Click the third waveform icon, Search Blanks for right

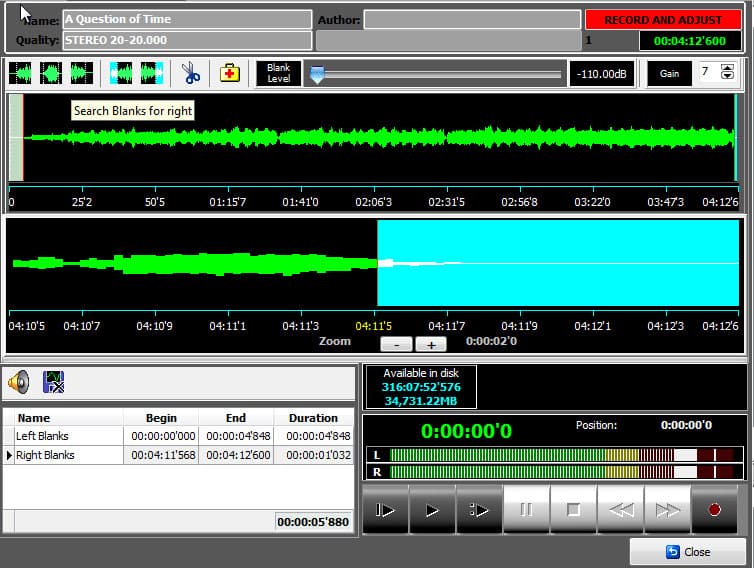(x=82, y=73)
